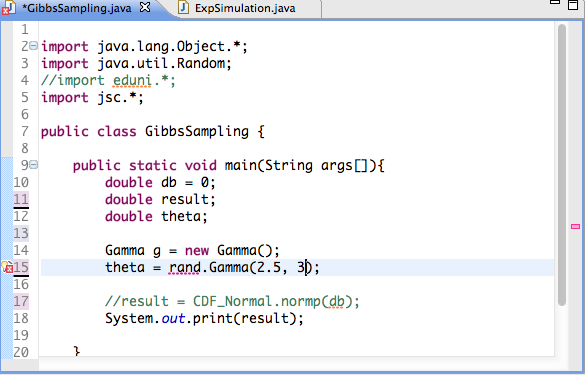The height and width of the screenshot is (375, 585).
Task: Minimize the editor area
Action: [555, 2]
